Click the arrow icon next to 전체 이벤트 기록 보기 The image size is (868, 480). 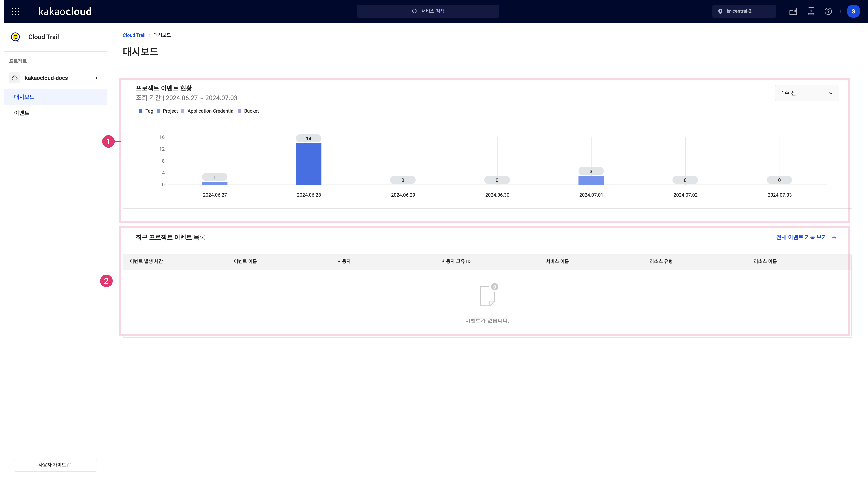834,238
